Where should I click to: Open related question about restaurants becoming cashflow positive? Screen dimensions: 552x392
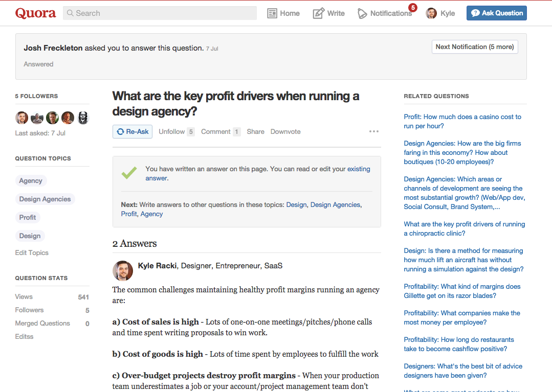[x=459, y=344]
